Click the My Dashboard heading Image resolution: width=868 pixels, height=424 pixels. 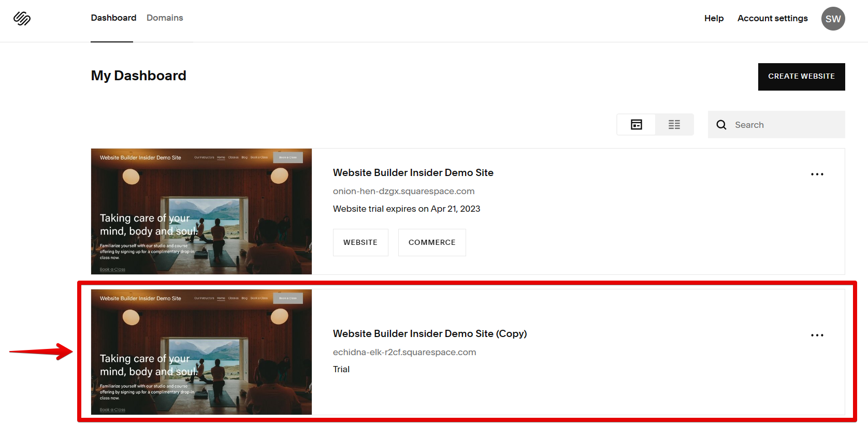(138, 76)
